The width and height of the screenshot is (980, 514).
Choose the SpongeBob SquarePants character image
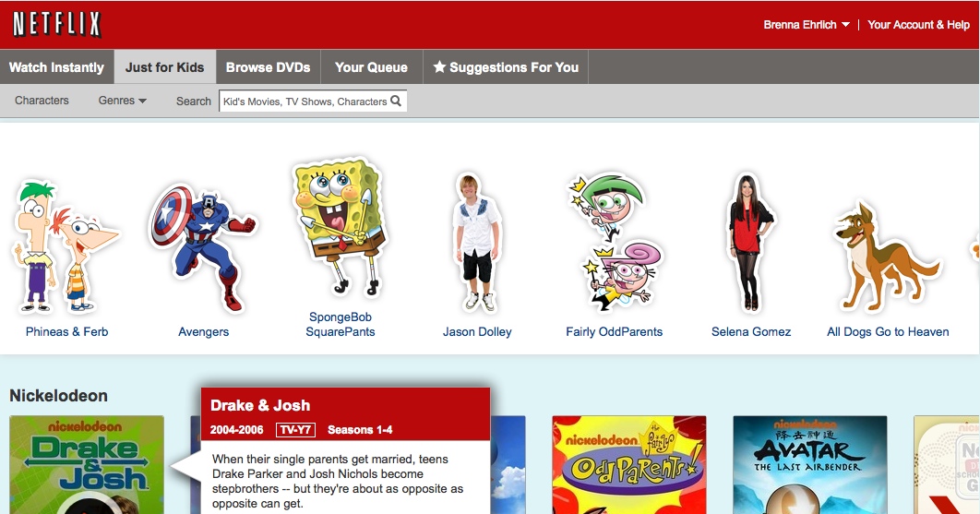[340, 228]
